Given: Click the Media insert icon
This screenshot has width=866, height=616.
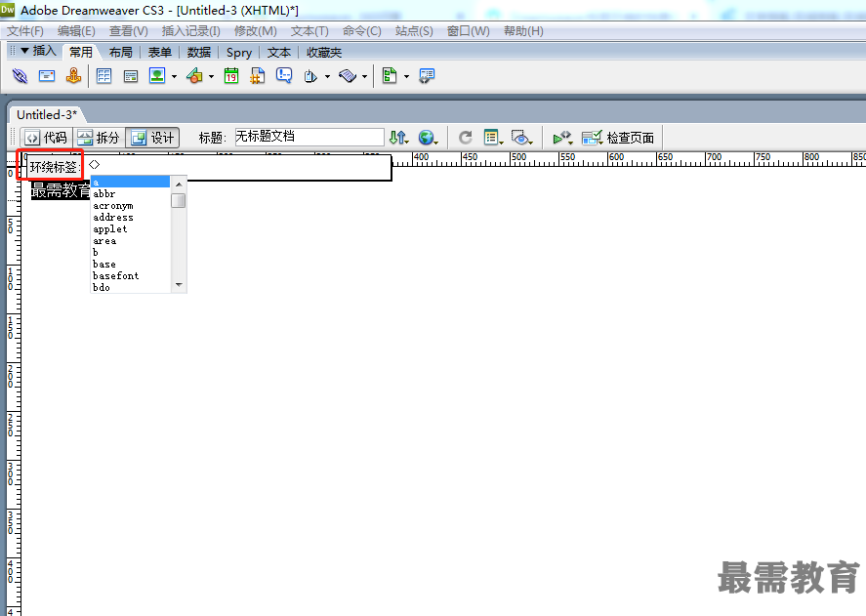Looking at the screenshot, I should tap(194, 76).
